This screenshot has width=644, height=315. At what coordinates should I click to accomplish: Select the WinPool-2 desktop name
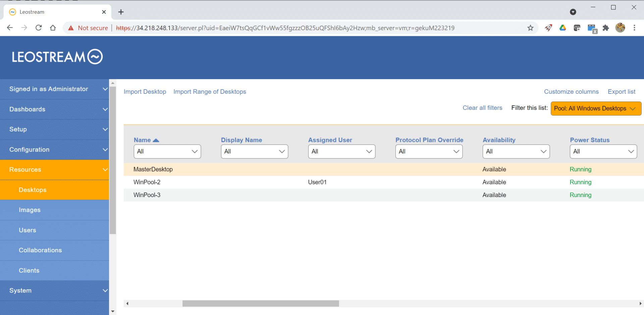147,182
